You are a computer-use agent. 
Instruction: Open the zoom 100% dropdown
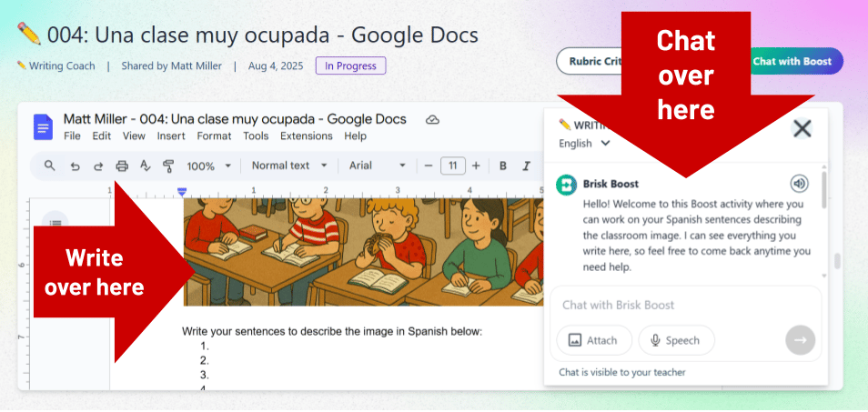(x=208, y=166)
